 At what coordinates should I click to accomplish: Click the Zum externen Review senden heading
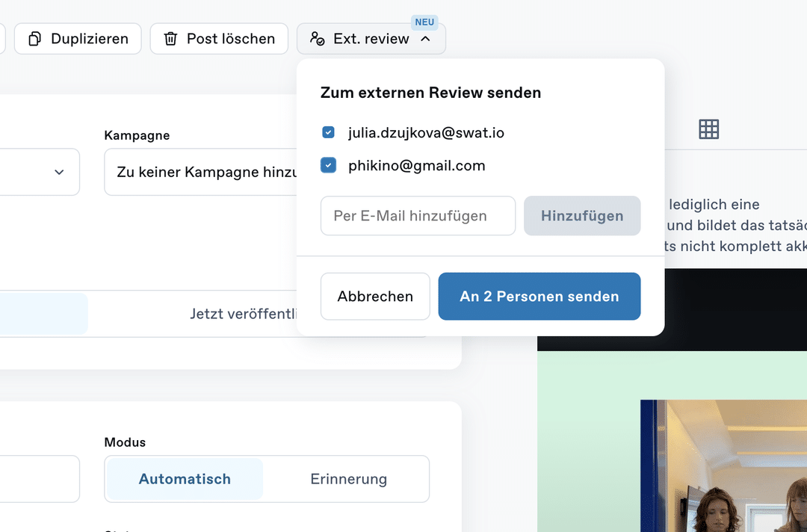(431, 93)
